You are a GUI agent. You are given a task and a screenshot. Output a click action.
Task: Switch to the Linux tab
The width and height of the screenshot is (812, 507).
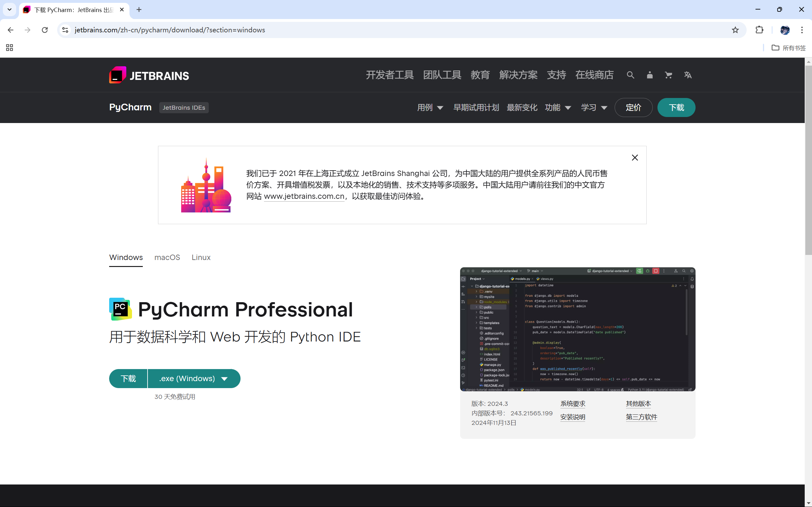[201, 257]
